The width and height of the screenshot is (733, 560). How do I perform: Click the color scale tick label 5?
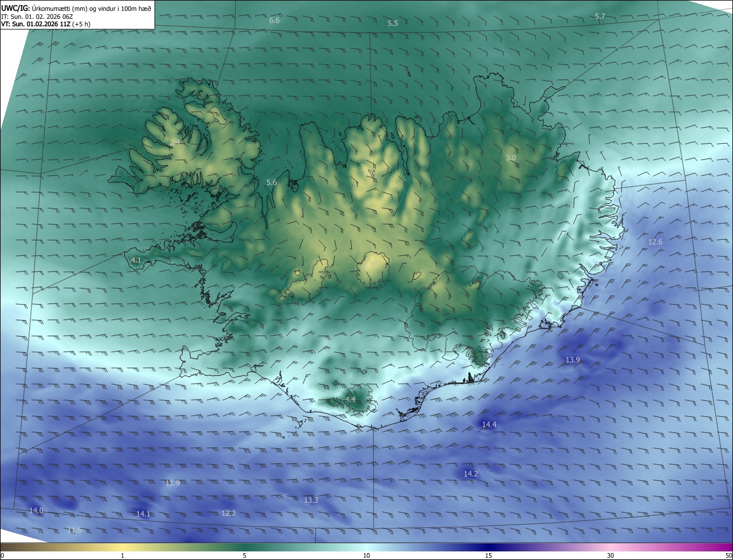[x=245, y=555]
